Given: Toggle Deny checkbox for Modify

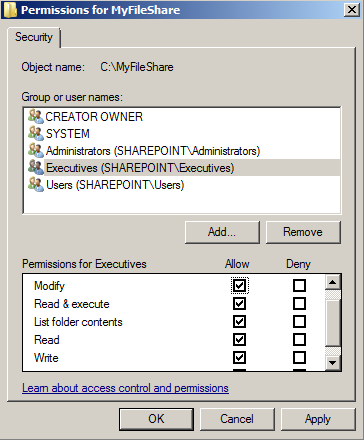Looking at the screenshot, I should (x=299, y=286).
